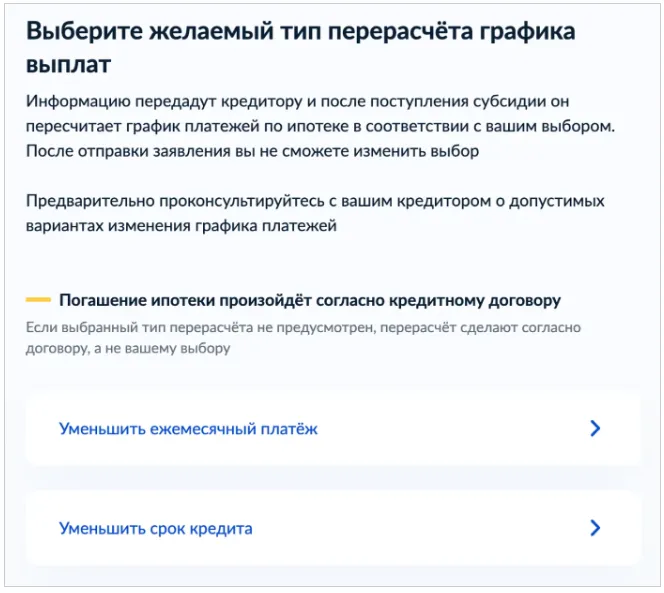
Task: Click the word выплат in the heading
Action: (x=68, y=66)
